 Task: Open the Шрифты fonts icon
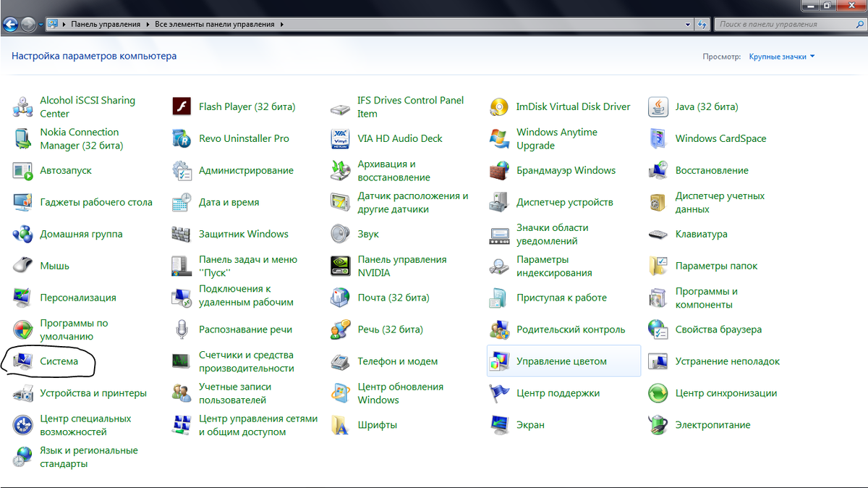coord(341,425)
